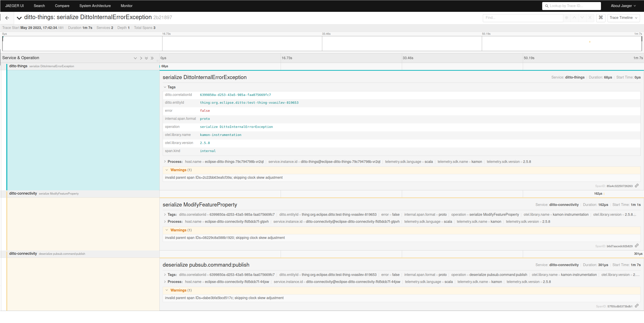
Task: Click the locate current match icon beside Find
Action: [567, 18]
